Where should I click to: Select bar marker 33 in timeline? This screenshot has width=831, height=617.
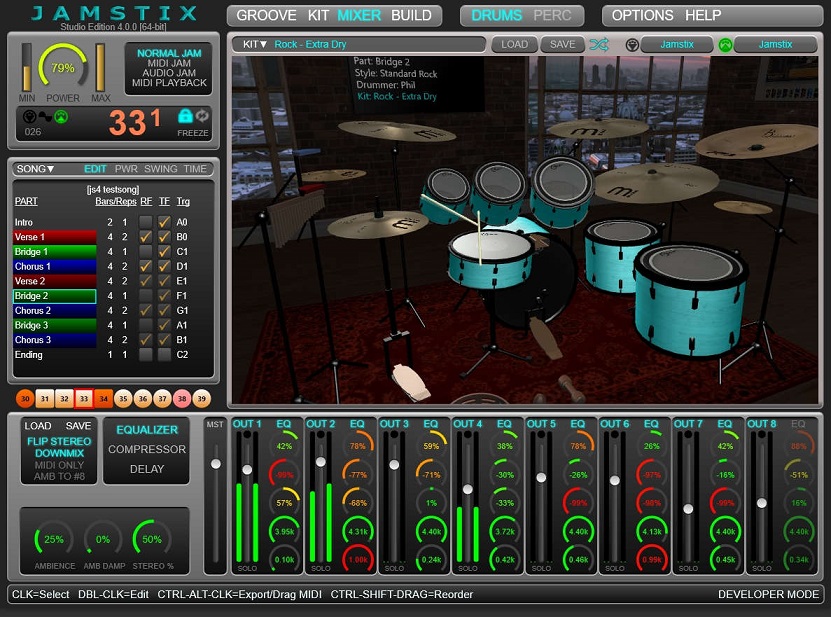click(84, 399)
